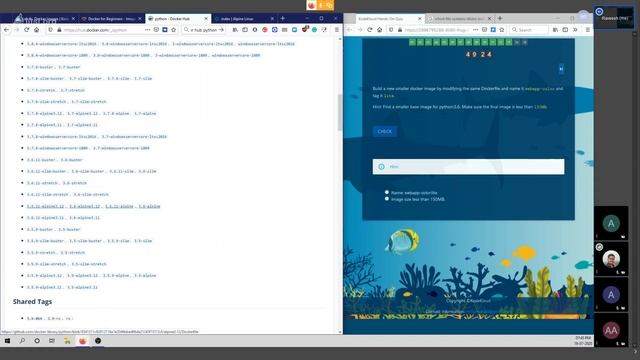Open 3.6-stretch tag link
Image resolution: width=640 pixels, height=360 pixels.
coord(73,183)
